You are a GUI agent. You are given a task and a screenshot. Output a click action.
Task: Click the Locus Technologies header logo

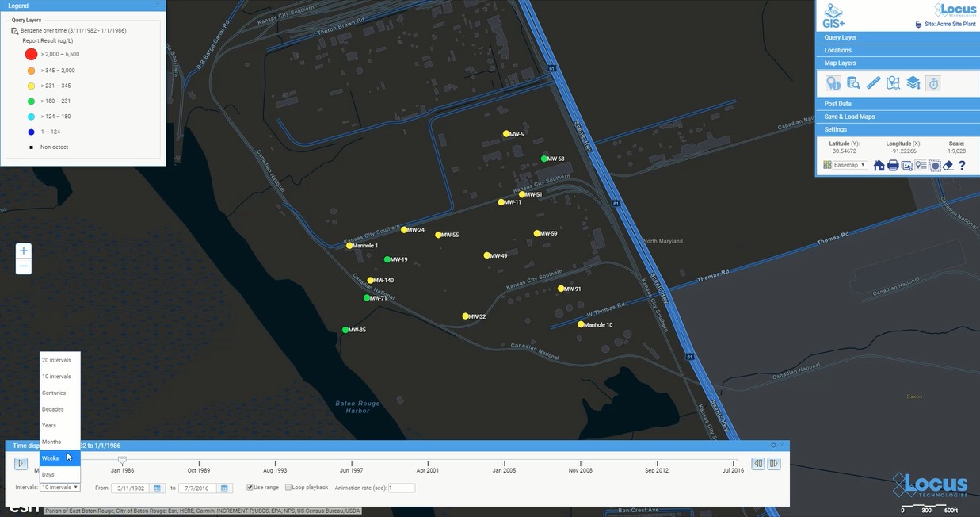(x=954, y=11)
